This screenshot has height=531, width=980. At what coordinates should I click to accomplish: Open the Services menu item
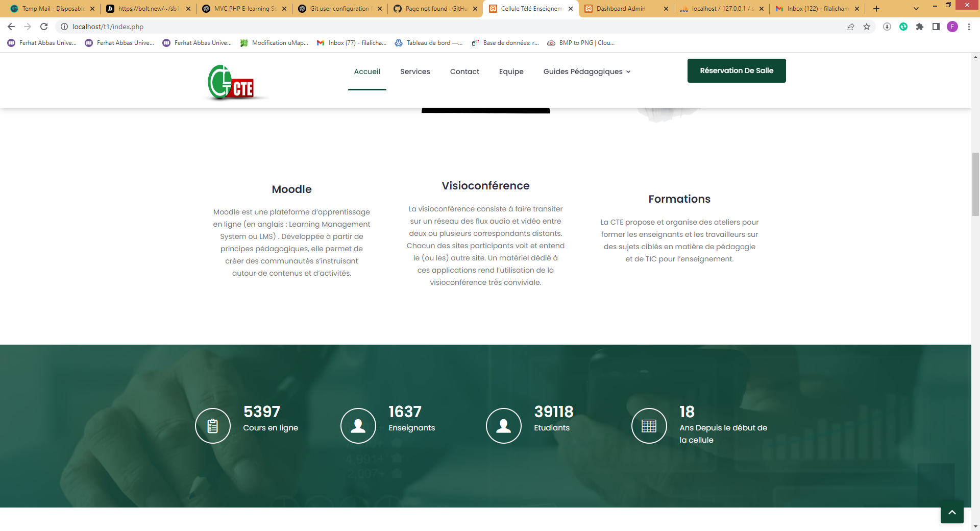pyautogui.click(x=415, y=71)
